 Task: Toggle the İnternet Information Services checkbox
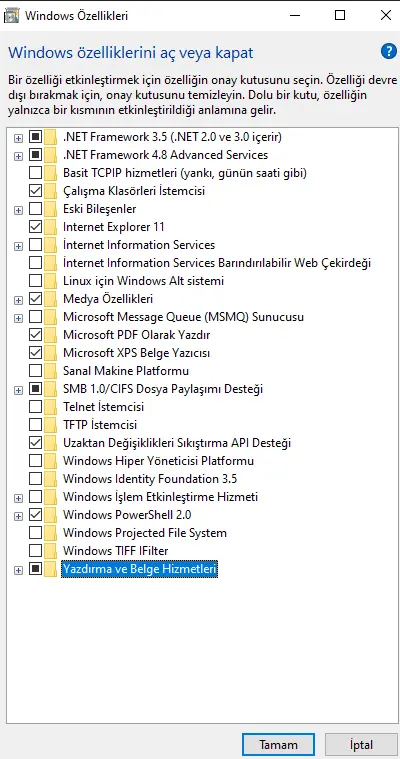coord(35,245)
